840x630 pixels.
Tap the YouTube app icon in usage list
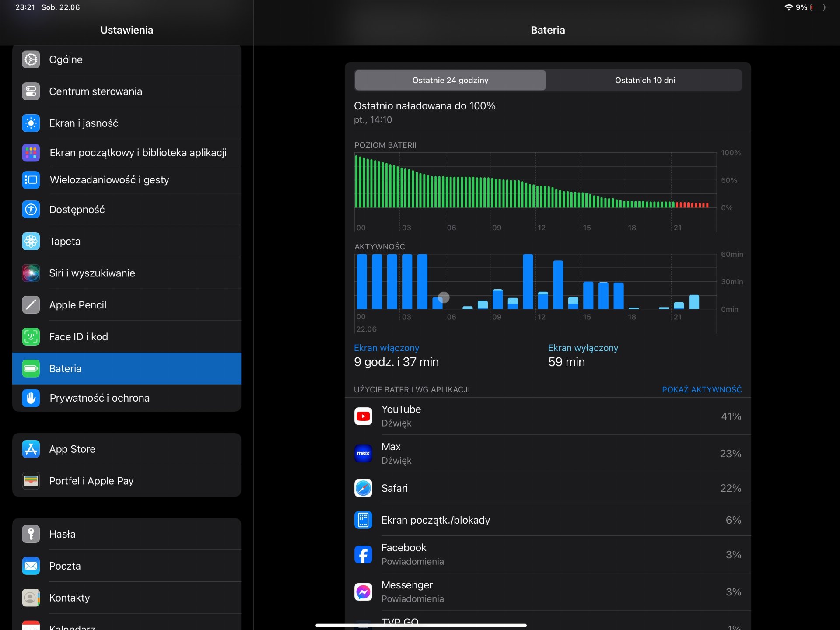(363, 416)
